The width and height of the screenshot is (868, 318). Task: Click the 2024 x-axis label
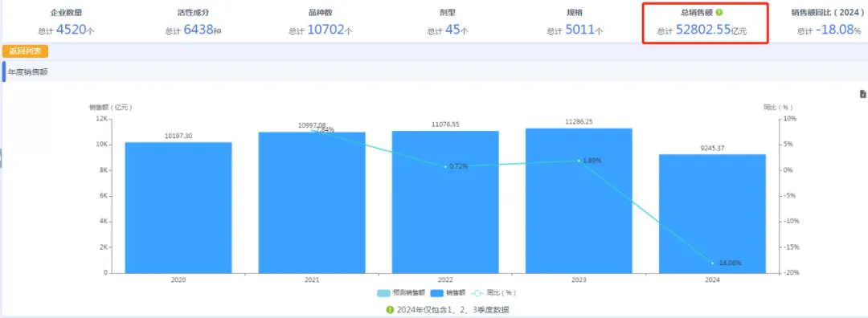(x=712, y=280)
